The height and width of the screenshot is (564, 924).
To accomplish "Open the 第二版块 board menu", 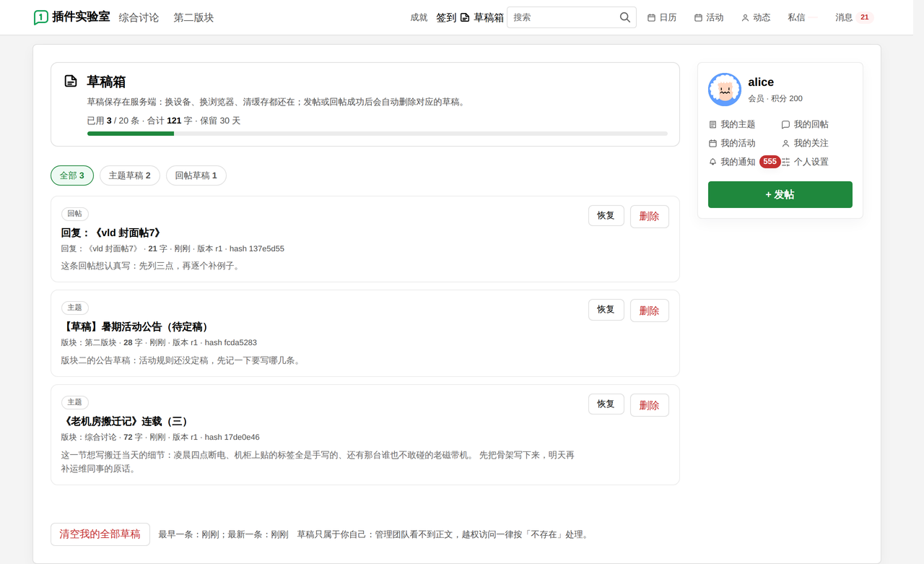I will click(193, 17).
